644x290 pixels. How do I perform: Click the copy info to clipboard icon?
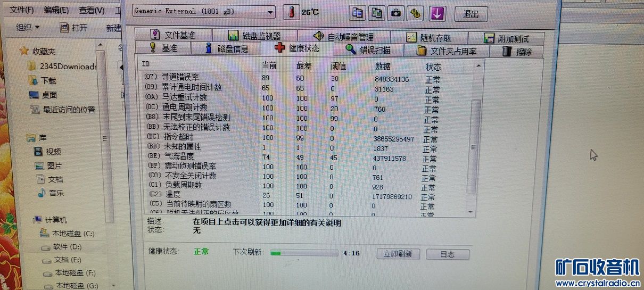coord(358,13)
